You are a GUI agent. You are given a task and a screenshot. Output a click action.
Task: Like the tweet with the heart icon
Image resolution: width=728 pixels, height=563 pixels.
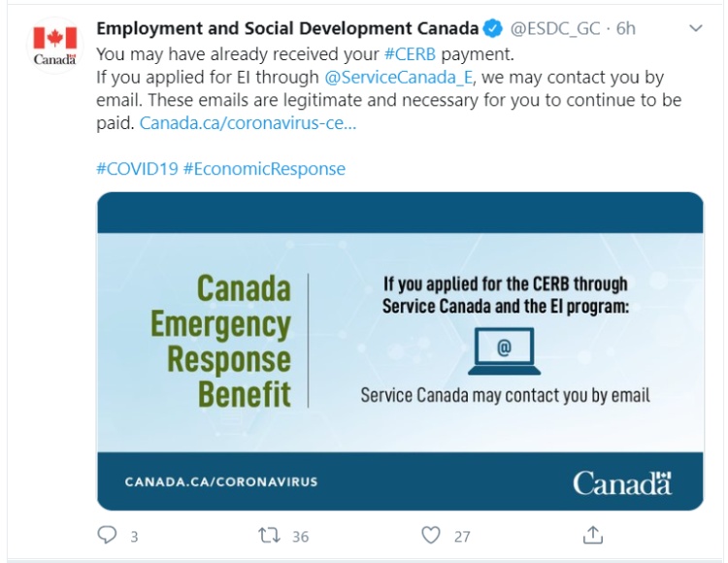click(431, 536)
